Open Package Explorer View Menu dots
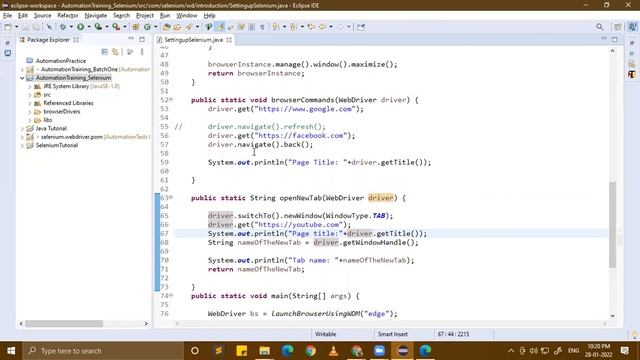640x360 pixels. pyautogui.click(x=142, y=52)
